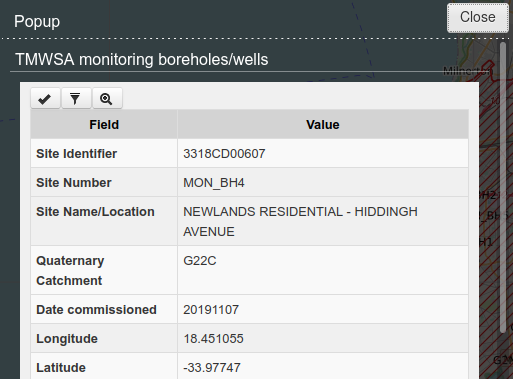Click the Value column header
Viewport: 513px width, 379px height.
coord(323,125)
